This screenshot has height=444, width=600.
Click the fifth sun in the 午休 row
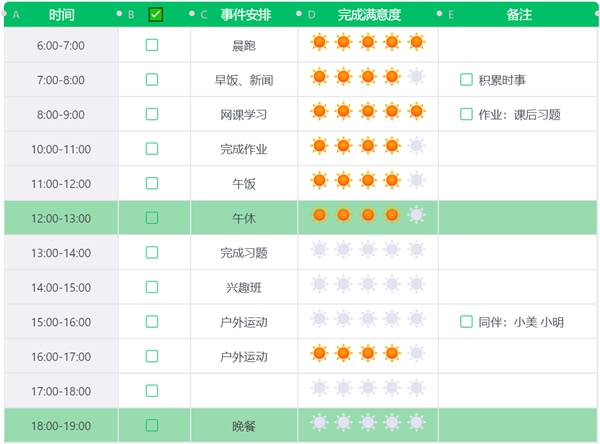(416, 215)
